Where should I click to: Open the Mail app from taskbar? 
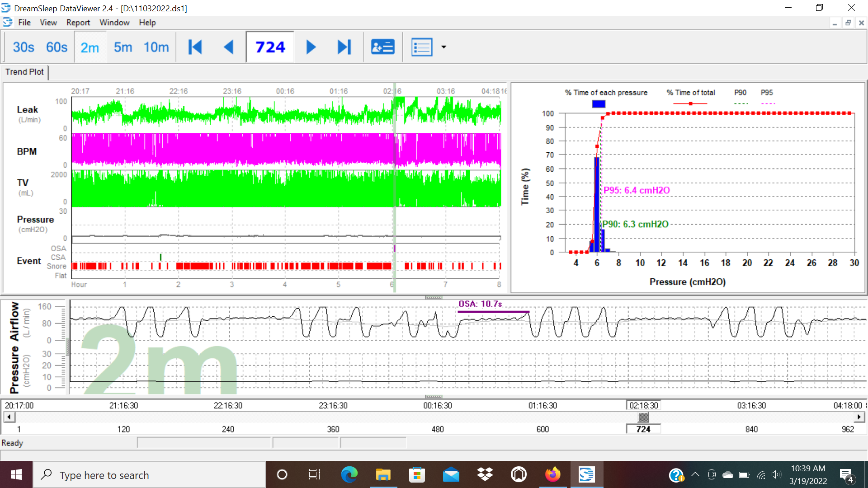coord(451,474)
